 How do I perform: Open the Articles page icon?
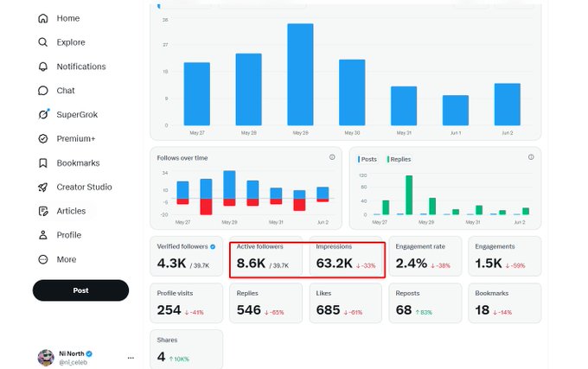click(x=43, y=211)
